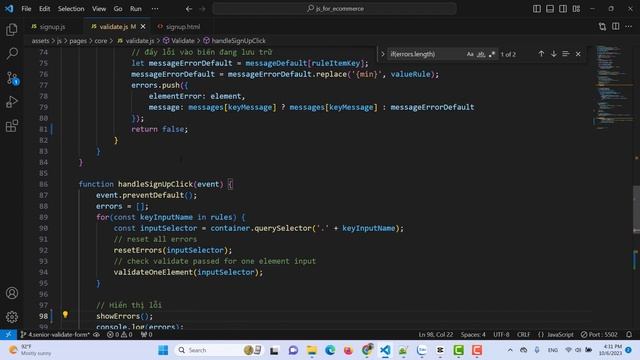Screen dimensions: 640x360
Task: Open the core folder breadcrumb
Action: click(x=101, y=40)
